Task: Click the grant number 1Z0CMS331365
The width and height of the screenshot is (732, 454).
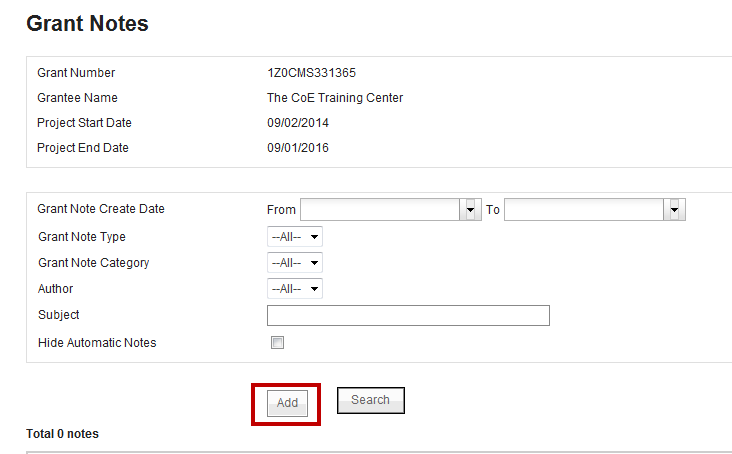Action: (x=311, y=73)
